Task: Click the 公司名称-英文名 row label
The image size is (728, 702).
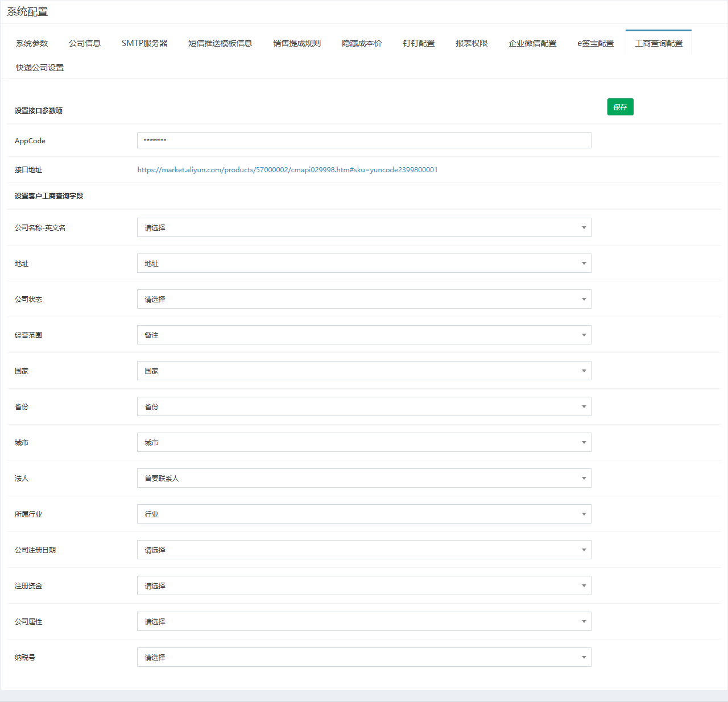Action: pos(40,228)
